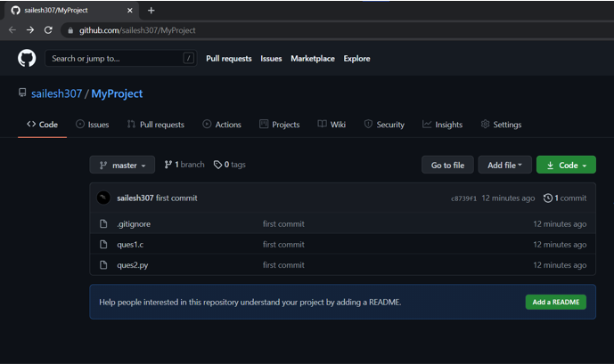Switch to the Actions tab
Viewport: 614px width, 364px height.
(222, 125)
